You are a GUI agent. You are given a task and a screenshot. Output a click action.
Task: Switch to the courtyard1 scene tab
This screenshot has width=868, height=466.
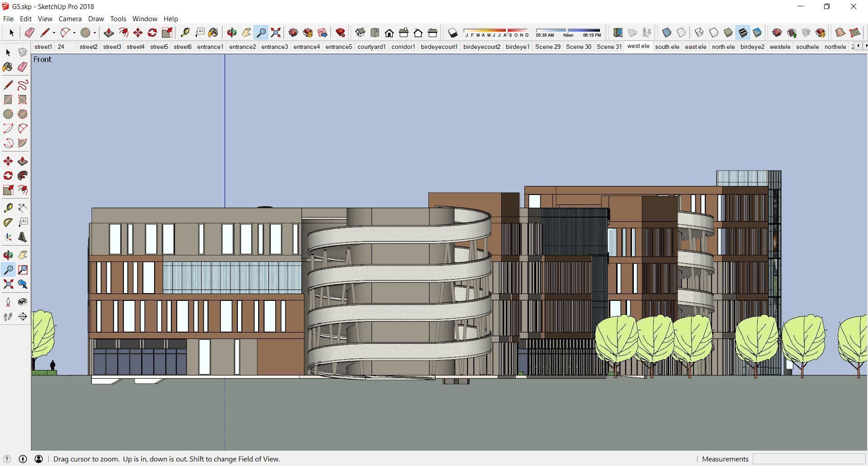pyautogui.click(x=372, y=47)
